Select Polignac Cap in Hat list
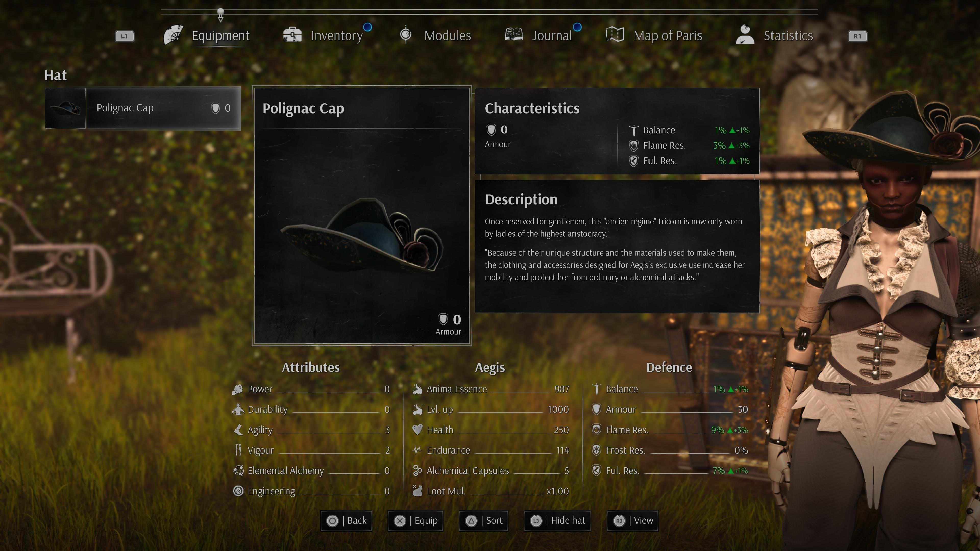This screenshot has width=980, height=551. pos(143,108)
